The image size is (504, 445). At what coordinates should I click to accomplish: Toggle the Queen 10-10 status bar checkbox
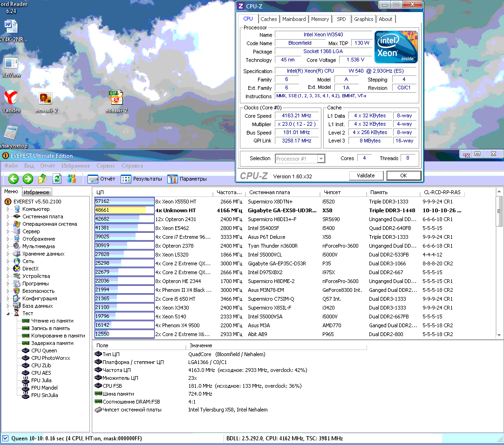pos(5,438)
